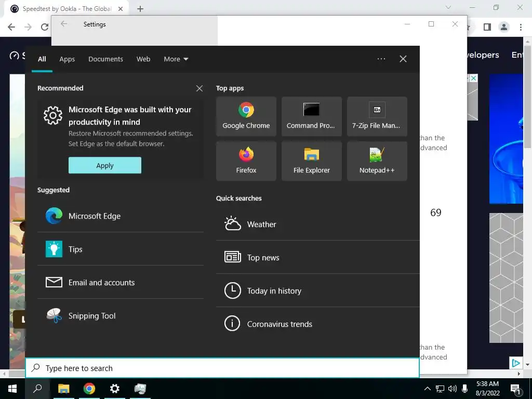Open the notification center icon
The height and width of the screenshot is (399, 532).
(x=515, y=389)
